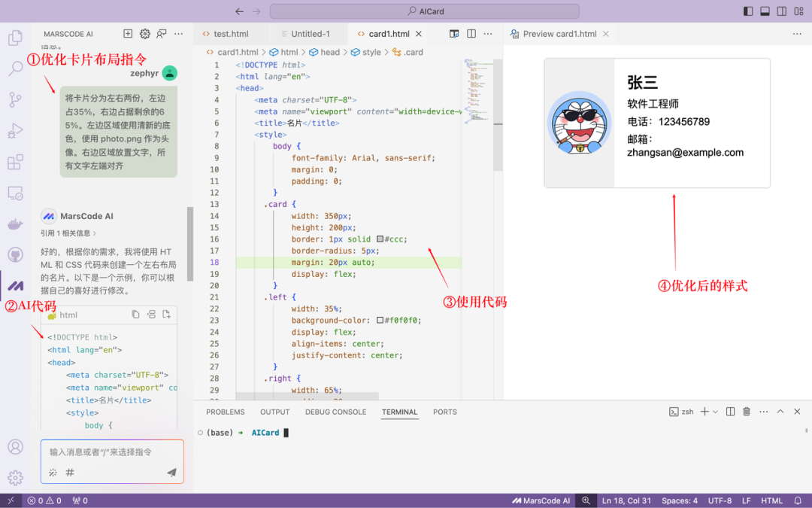Viewport: 812px width, 508px height.
Task: Toggle the primary sidebar layout button
Action: (747, 11)
